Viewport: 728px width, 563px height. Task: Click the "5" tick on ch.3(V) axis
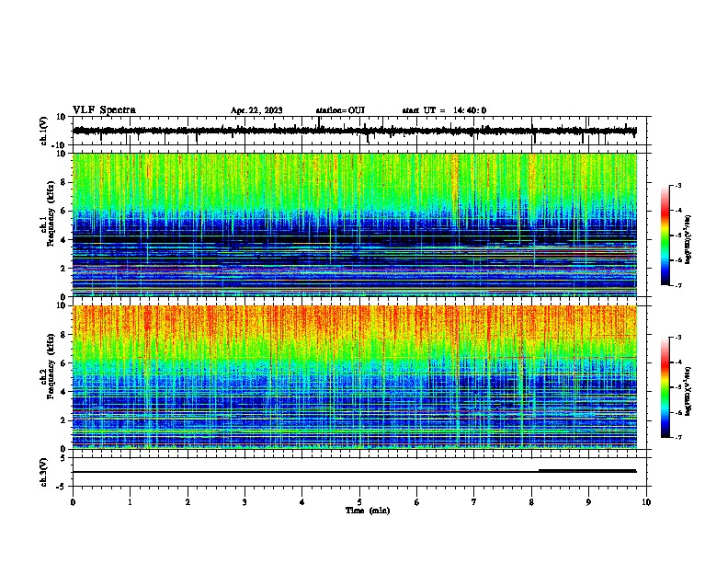63,458
